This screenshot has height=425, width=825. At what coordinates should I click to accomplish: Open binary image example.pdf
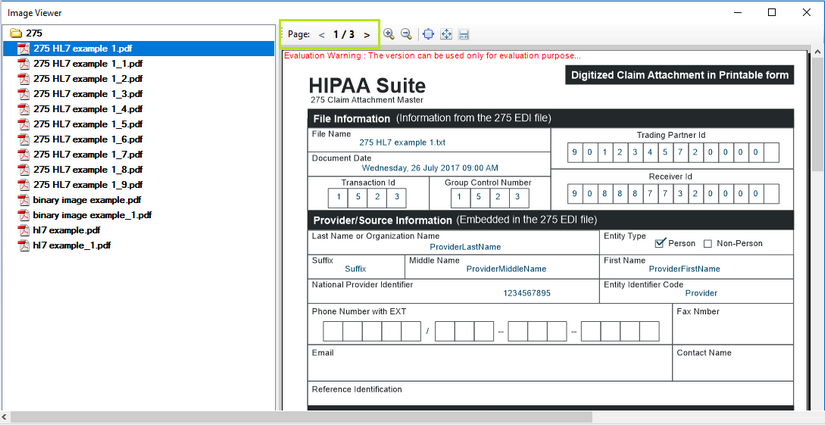tap(86, 200)
